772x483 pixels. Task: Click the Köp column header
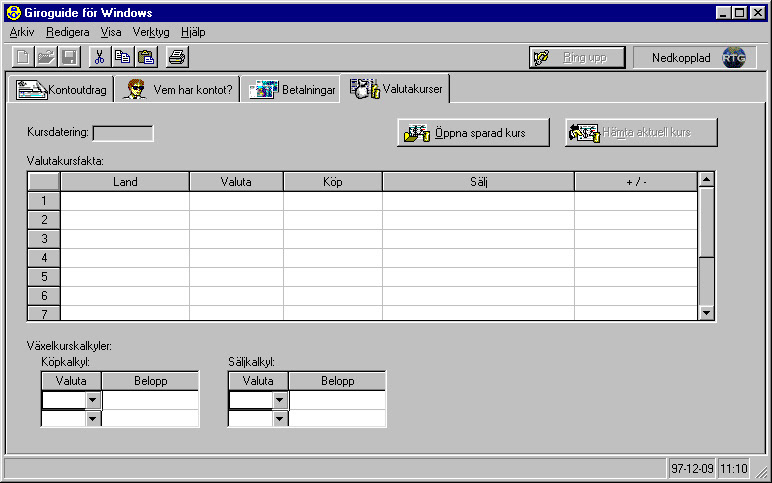333,182
